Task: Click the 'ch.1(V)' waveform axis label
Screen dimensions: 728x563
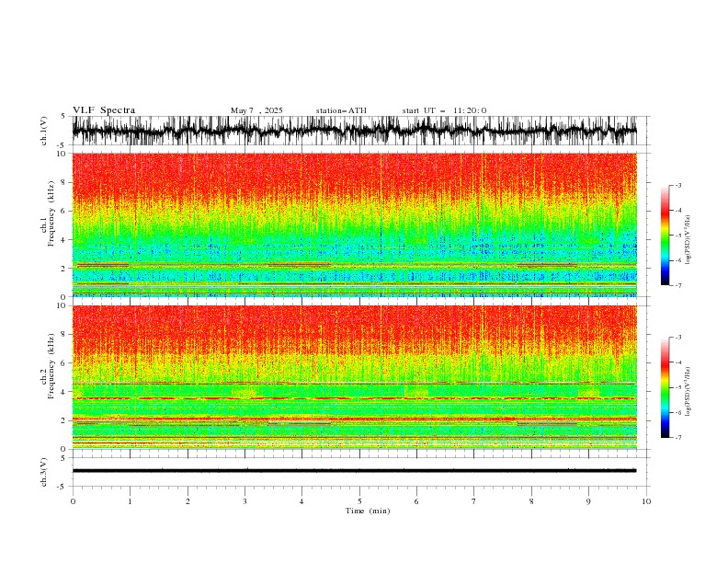Action: [44, 131]
